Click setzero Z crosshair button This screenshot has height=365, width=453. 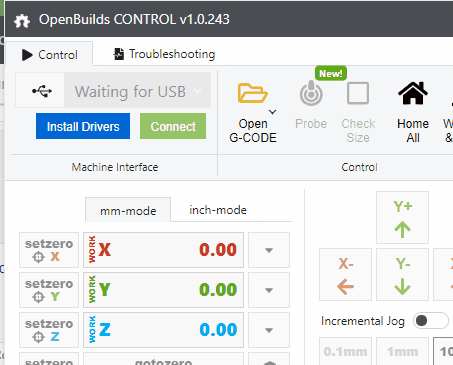pyautogui.click(x=49, y=330)
